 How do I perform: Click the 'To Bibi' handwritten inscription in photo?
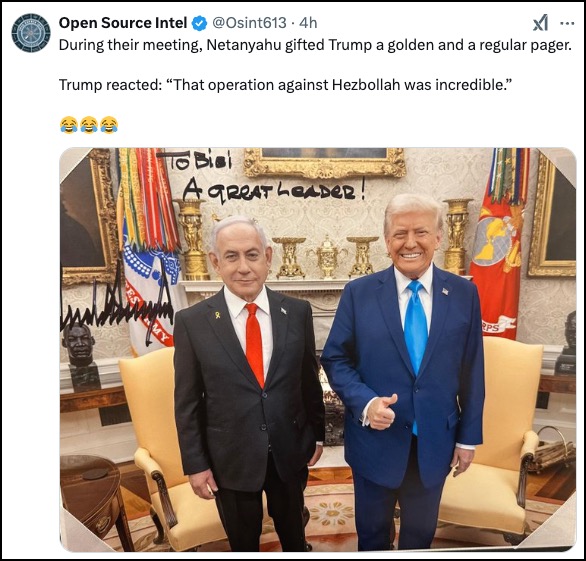click(x=195, y=161)
